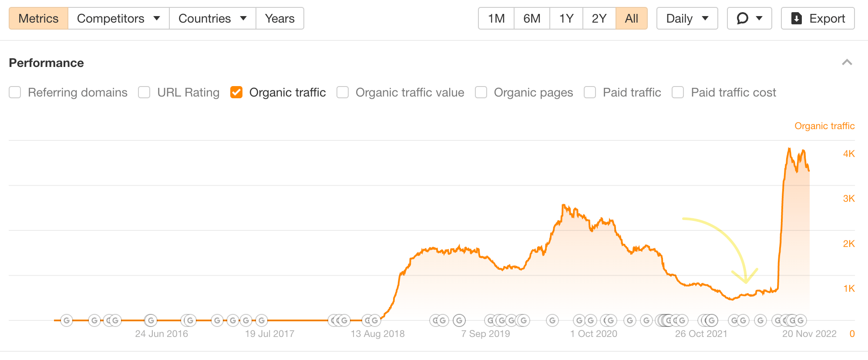Click the Google marker above 19 Jul 2017
This screenshot has height=360, width=868.
coord(261,321)
